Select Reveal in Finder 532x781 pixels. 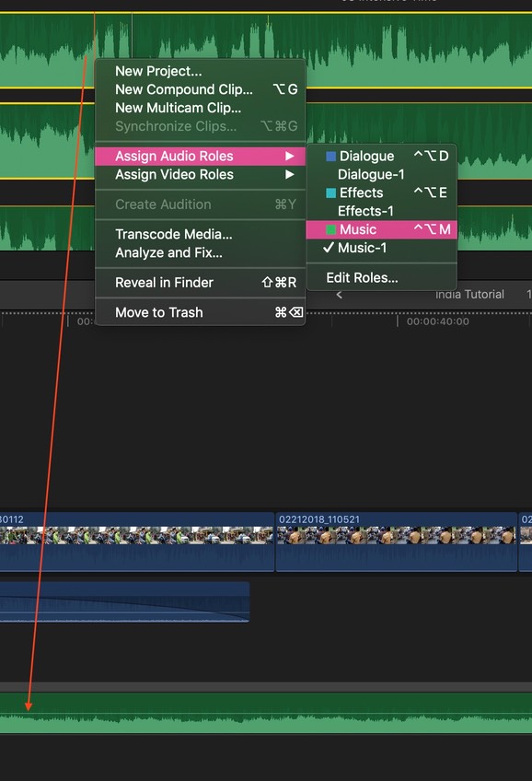200,283
